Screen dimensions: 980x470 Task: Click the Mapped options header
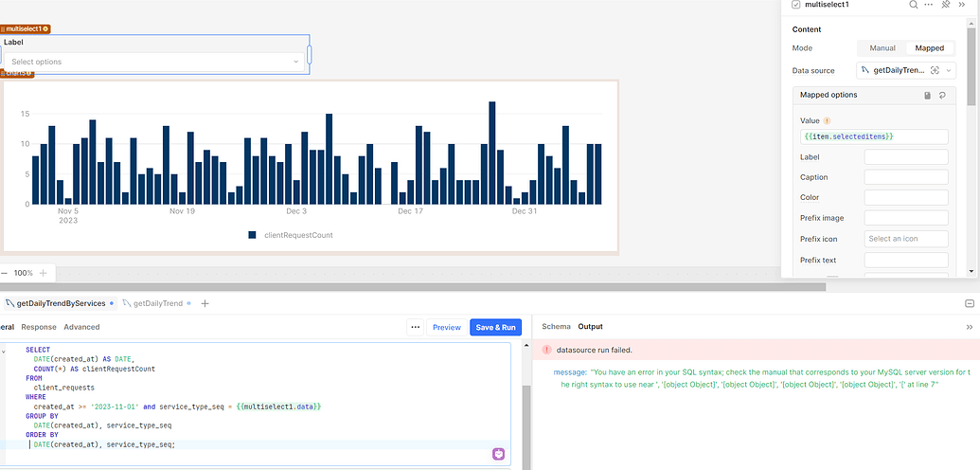pyautogui.click(x=829, y=95)
